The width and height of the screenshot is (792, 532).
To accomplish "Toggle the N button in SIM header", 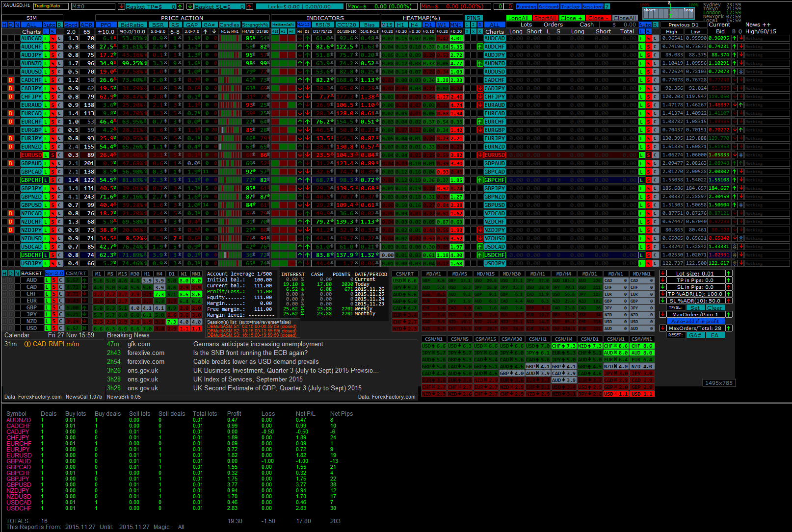I will pos(17,25).
